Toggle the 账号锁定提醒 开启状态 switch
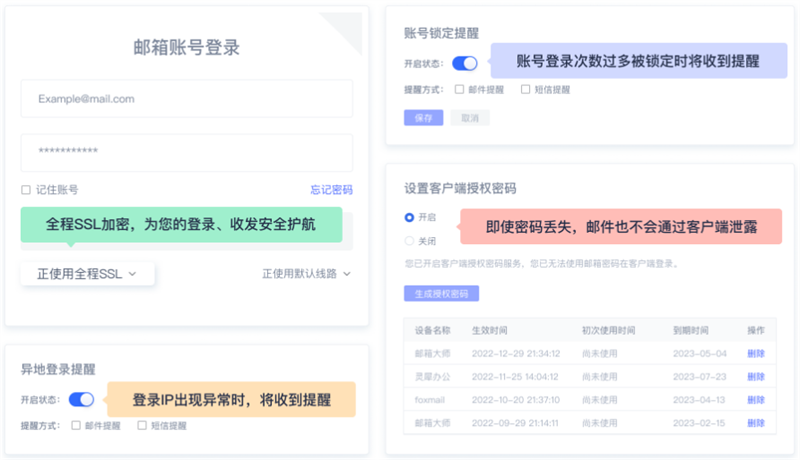This screenshot has width=800, height=460. pyautogui.click(x=465, y=63)
